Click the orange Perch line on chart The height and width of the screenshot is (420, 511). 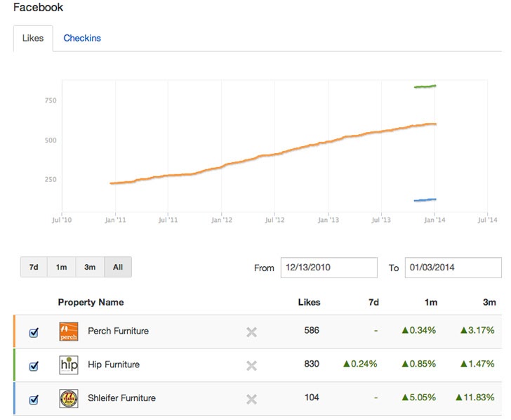pos(281,154)
